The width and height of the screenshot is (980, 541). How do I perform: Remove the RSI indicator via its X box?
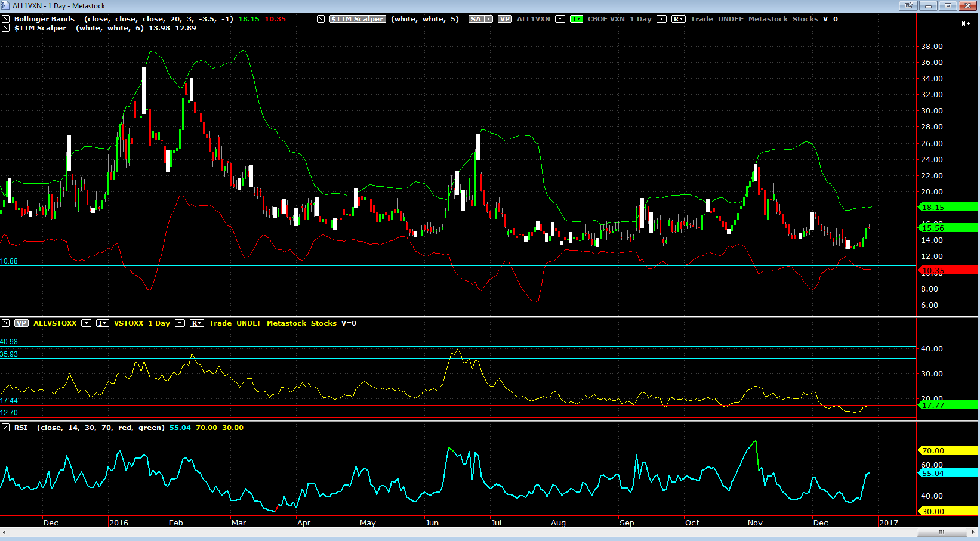(5, 428)
